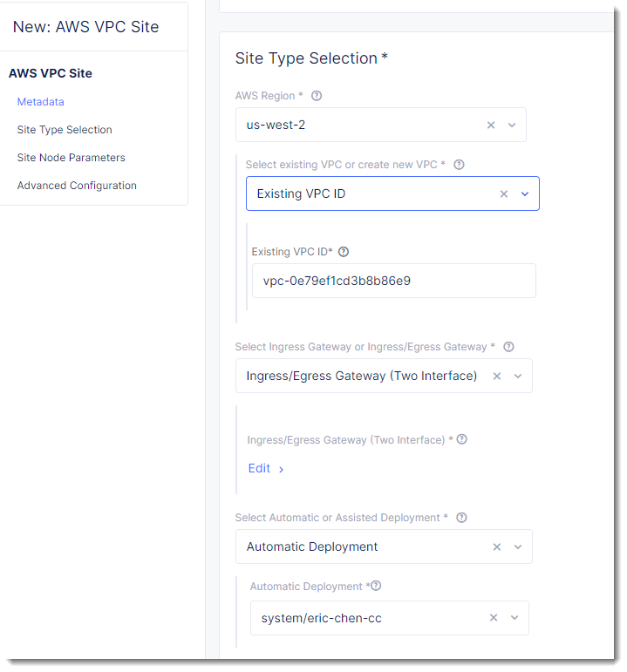
Task: Go to Metadata section in sidebar
Action: (40, 102)
